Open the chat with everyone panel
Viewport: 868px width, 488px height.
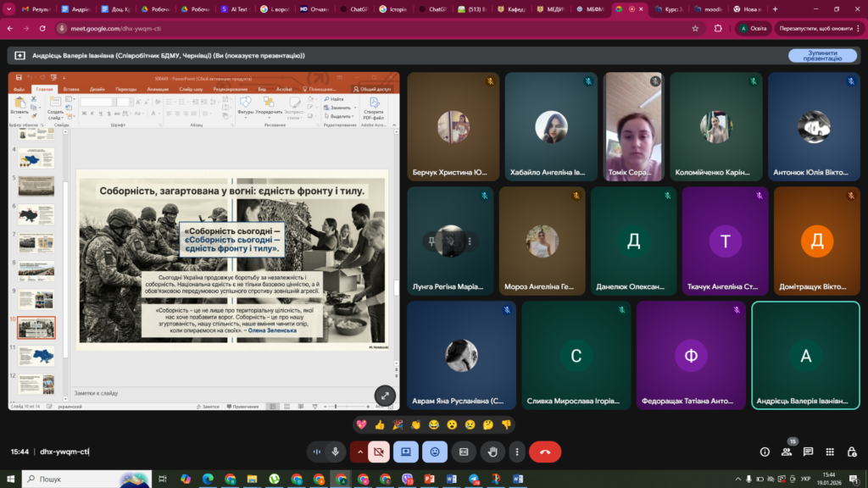pyautogui.click(x=808, y=452)
